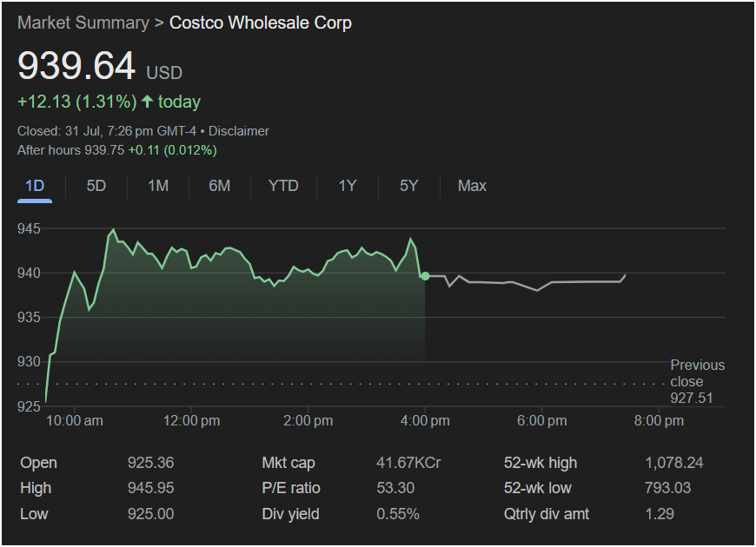Click the 52-wk low label
The width and height of the screenshot is (756, 547).
coord(537,488)
